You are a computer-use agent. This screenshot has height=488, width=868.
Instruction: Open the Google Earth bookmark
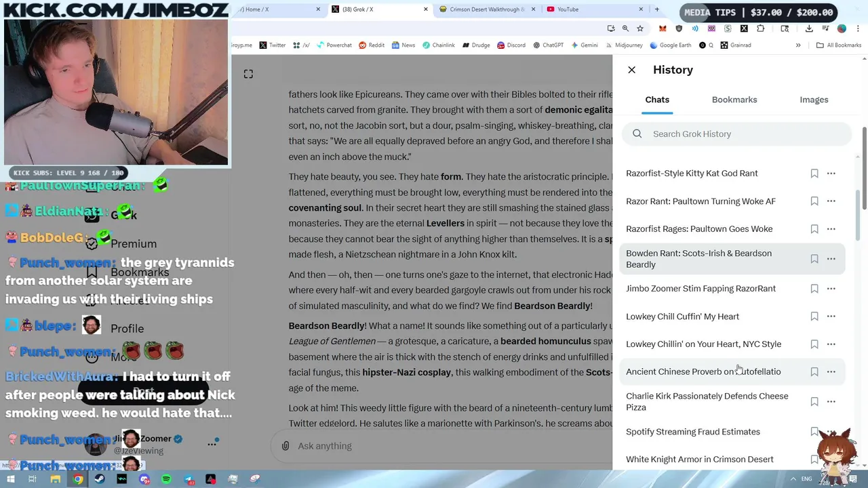(671, 45)
